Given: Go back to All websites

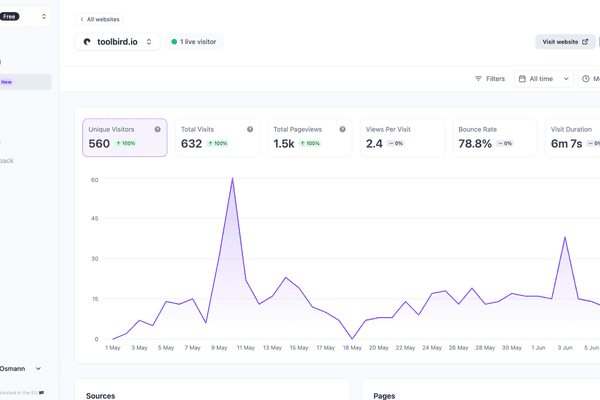Looking at the screenshot, I should coord(99,19).
